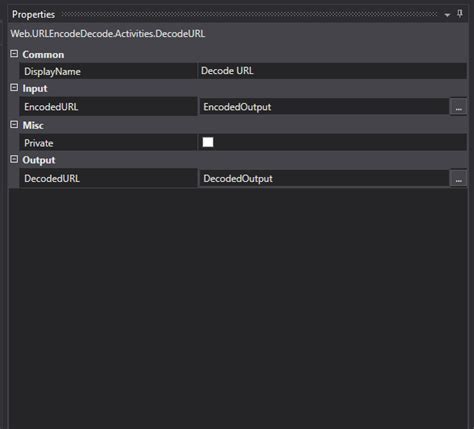Click the Input section heading

pyautogui.click(x=35, y=89)
